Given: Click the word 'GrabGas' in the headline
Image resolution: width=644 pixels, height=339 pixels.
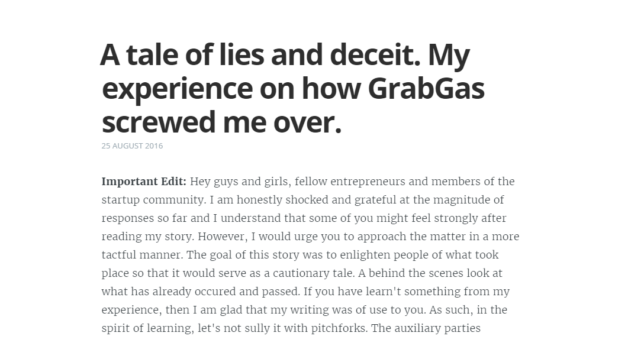Looking at the screenshot, I should tap(426, 88).
